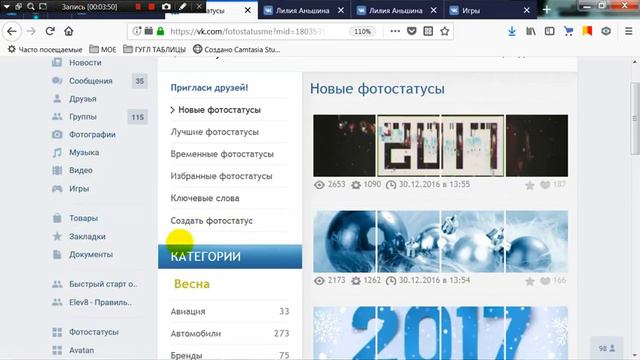Open the blue Christmas ornaments photostatus thumbnail
Viewport: 640px width, 360px height.
click(x=440, y=242)
